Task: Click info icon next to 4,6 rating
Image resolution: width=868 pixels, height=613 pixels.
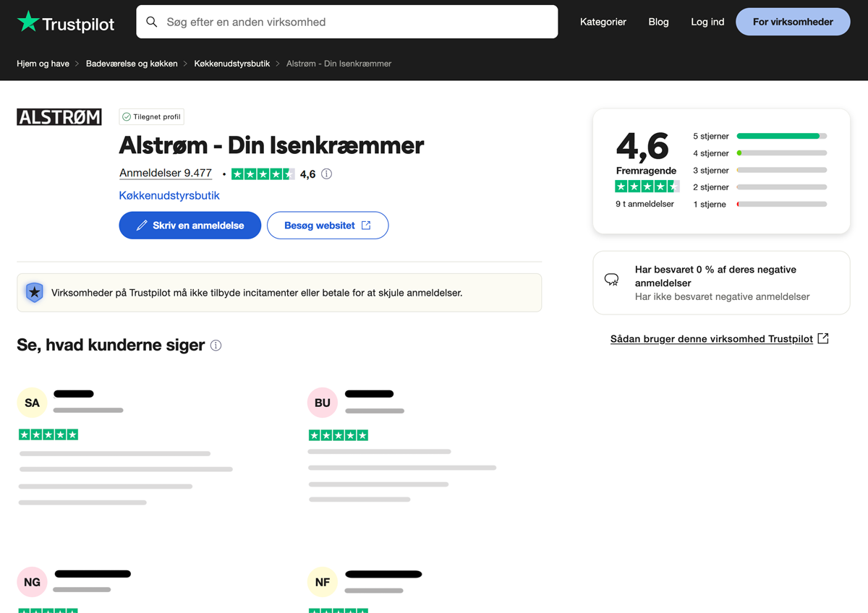Action: point(327,174)
